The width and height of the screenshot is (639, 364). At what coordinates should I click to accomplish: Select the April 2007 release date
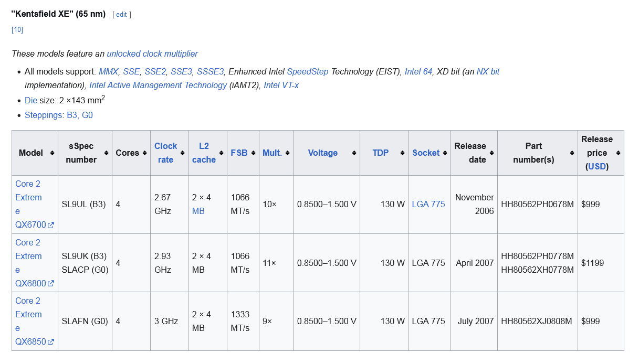475,263
